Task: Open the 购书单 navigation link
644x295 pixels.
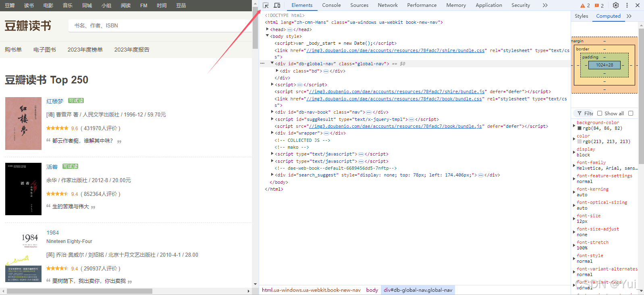Action: pyautogui.click(x=13, y=50)
